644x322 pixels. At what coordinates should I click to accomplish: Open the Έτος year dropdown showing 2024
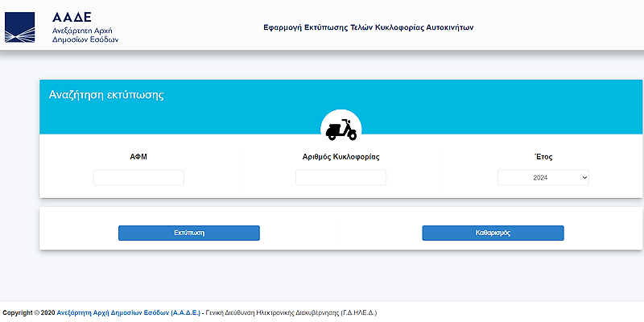click(x=541, y=177)
